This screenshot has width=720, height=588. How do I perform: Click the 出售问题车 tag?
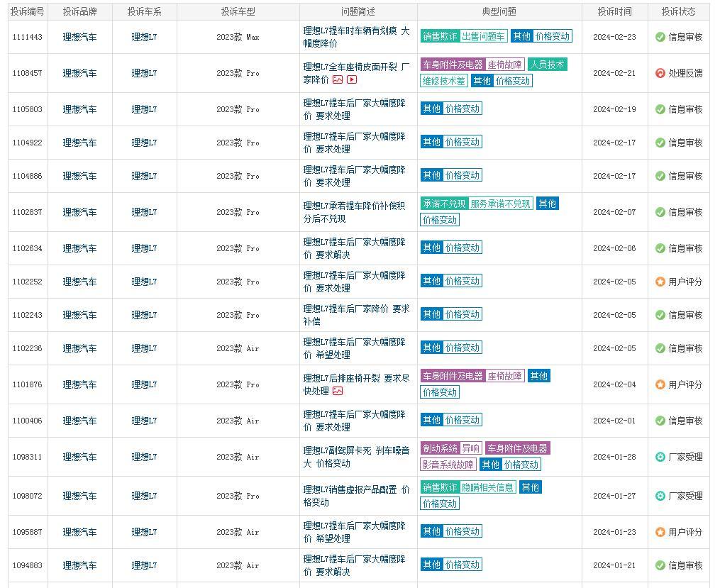click(483, 36)
